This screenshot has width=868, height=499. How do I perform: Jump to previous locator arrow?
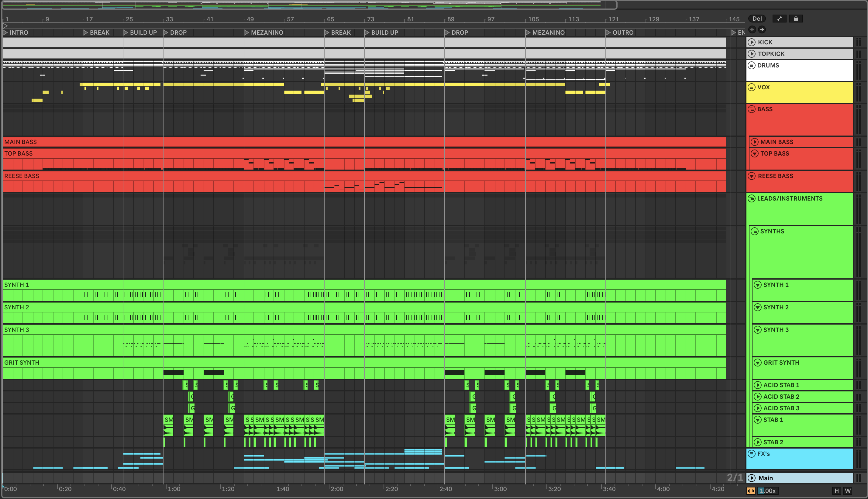pos(752,29)
